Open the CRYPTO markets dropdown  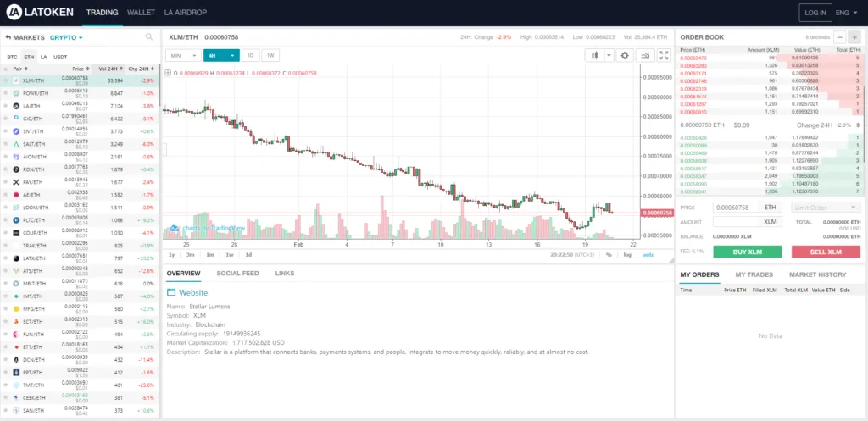(66, 37)
